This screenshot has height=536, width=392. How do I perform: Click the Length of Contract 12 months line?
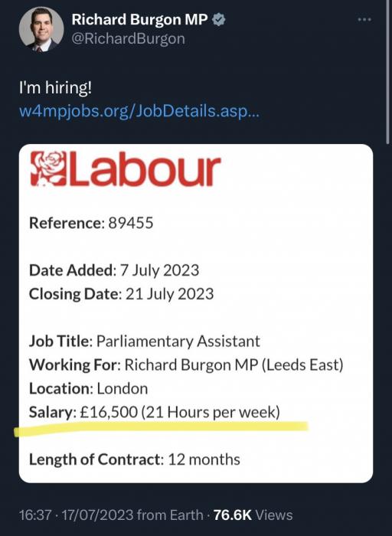coord(135,459)
